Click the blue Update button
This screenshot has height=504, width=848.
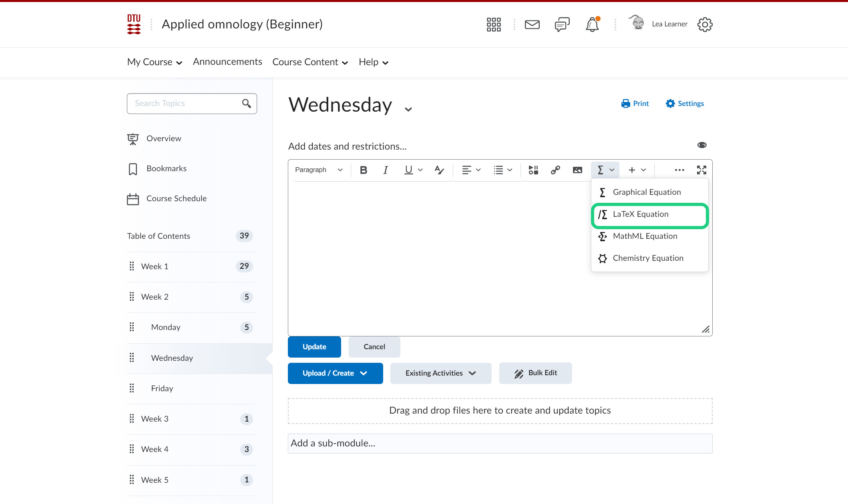click(x=314, y=347)
